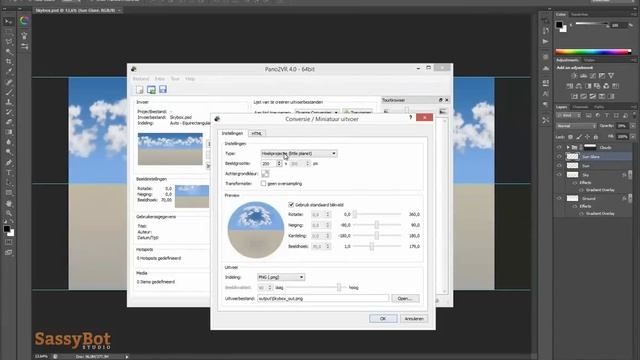Uncheck Gebruik standaard blikveld
The width and height of the screenshot is (640, 360).
pyautogui.click(x=291, y=204)
